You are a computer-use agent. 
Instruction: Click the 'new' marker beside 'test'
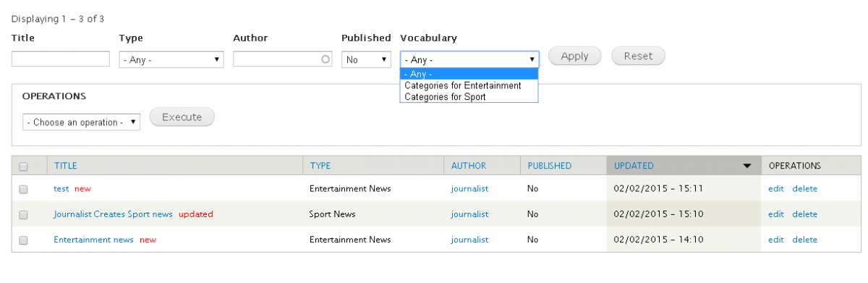pos(82,189)
